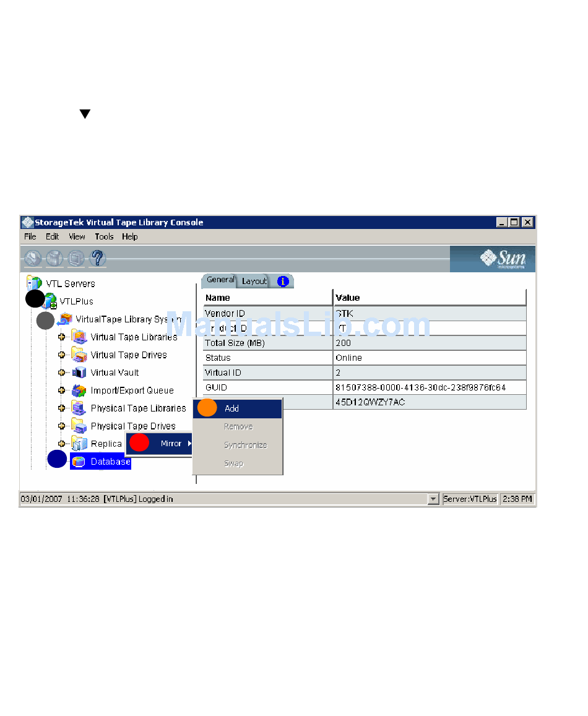Minimize the Virtual Tape Library Console
The height and width of the screenshot is (716, 588).
pos(501,222)
